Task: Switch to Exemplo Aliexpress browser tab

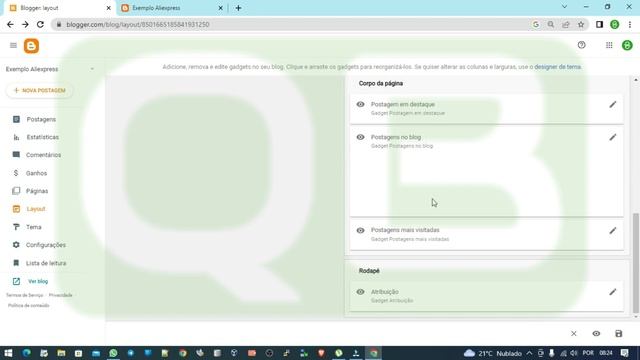Action: point(171,8)
